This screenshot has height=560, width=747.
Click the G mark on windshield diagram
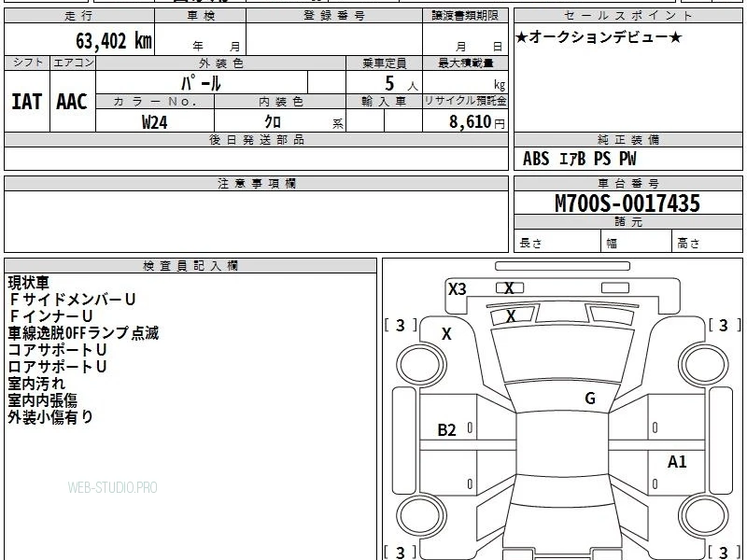coord(590,399)
